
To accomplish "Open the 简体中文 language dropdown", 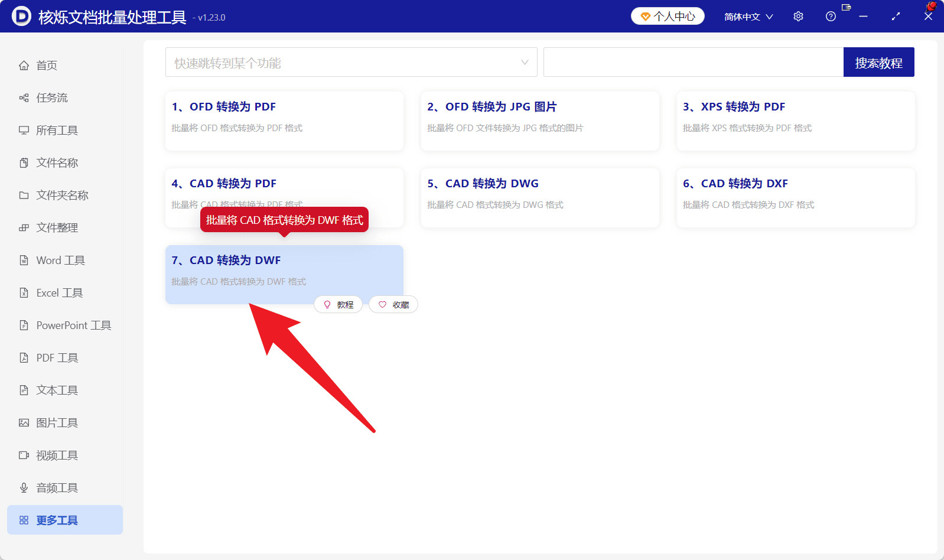I will [748, 17].
